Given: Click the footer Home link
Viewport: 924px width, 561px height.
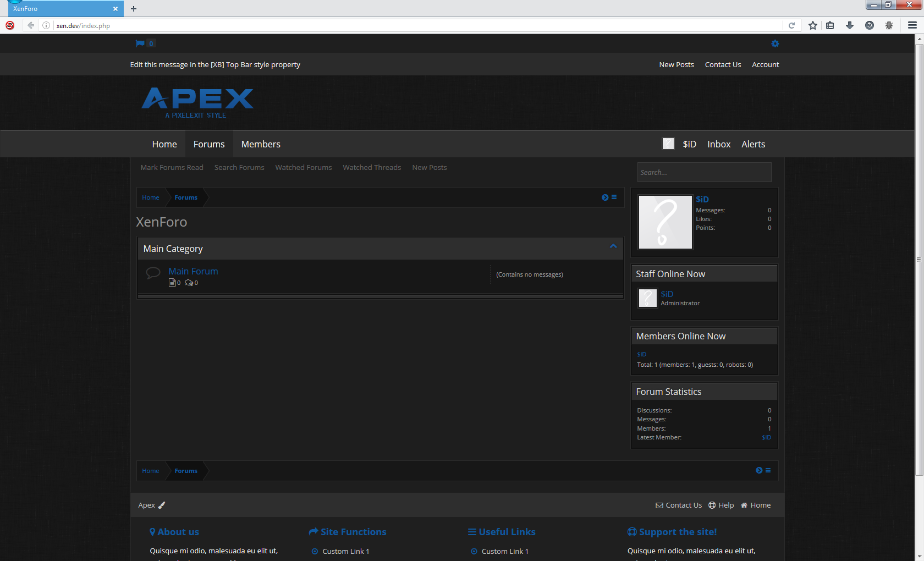Looking at the screenshot, I should point(756,505).
